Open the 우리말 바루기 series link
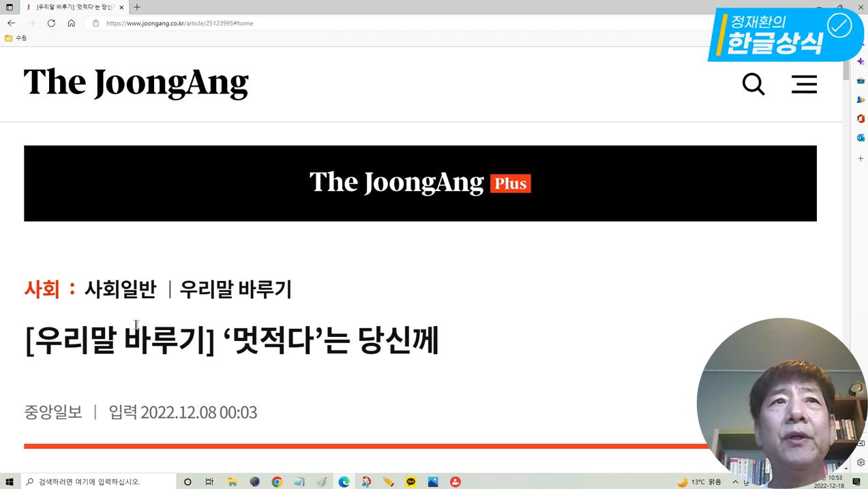 235,289
